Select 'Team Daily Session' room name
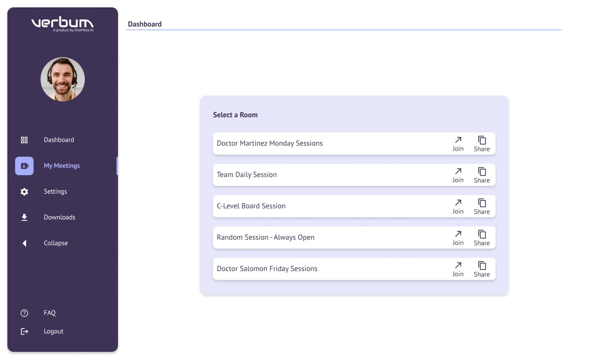Image resolution: width=590 pixels, height=364 pixels. [x=247, y=174]
